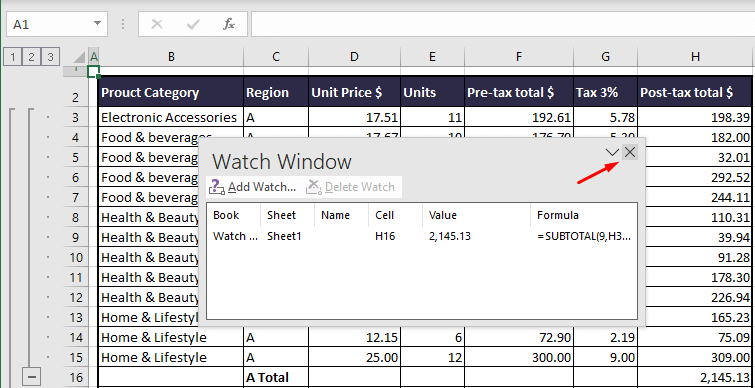Click the Units header cell
Screen dimensions: 755x388
pos(432,92)
